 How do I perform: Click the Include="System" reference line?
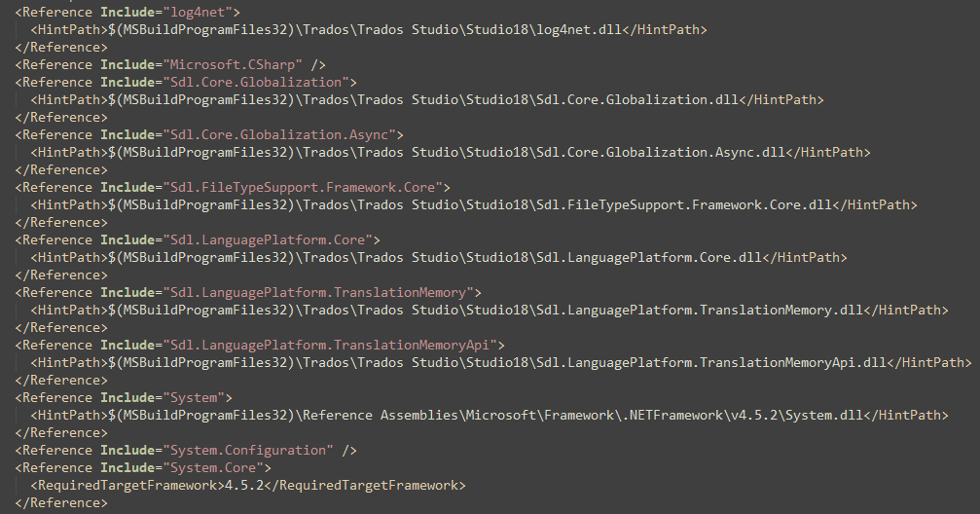click(124, 397)
